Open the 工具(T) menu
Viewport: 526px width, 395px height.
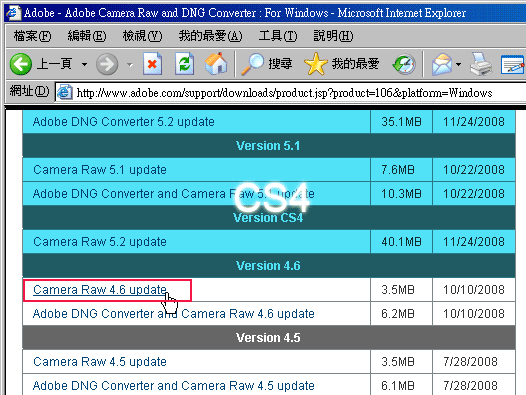coord(278,36)
